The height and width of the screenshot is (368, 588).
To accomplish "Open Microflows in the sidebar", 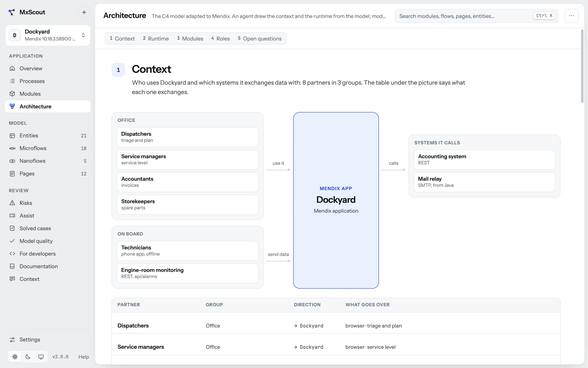I will (x=48, y=148).
